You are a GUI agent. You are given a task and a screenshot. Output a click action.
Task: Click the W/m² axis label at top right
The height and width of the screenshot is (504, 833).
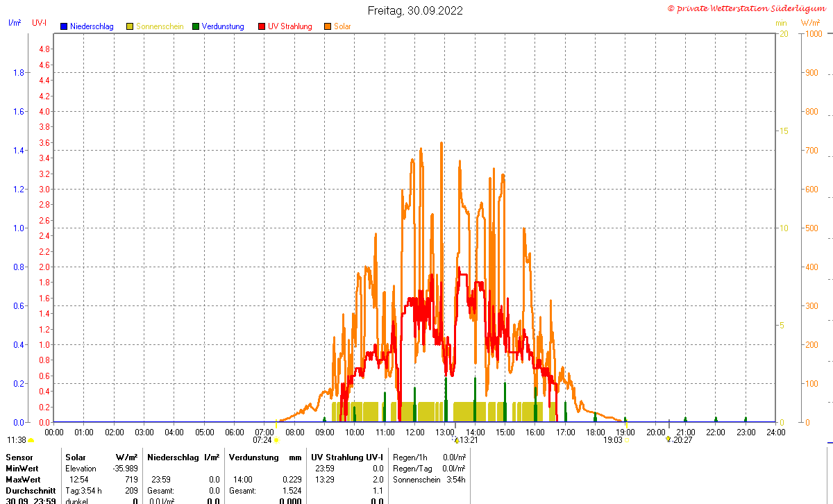811,23
